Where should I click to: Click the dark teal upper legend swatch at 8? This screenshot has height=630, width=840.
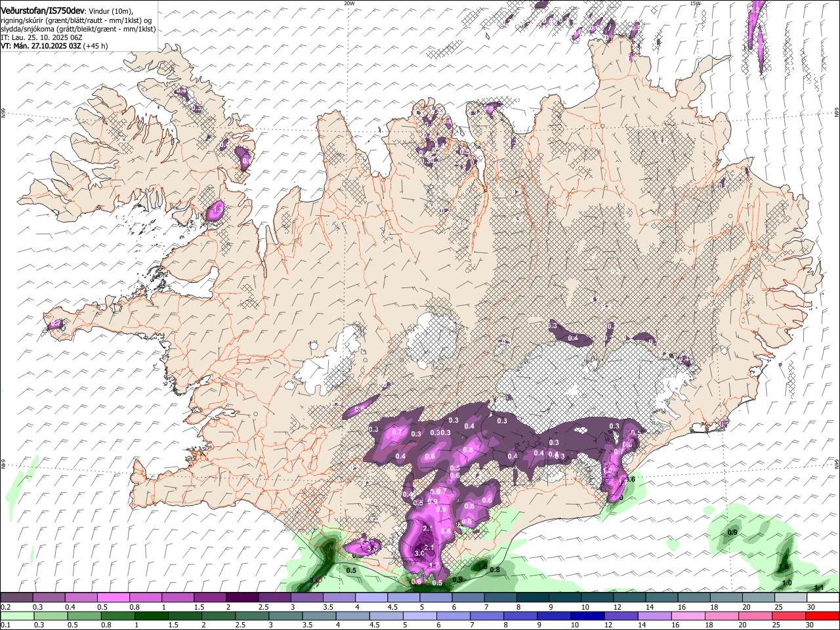tap(533, 598)
